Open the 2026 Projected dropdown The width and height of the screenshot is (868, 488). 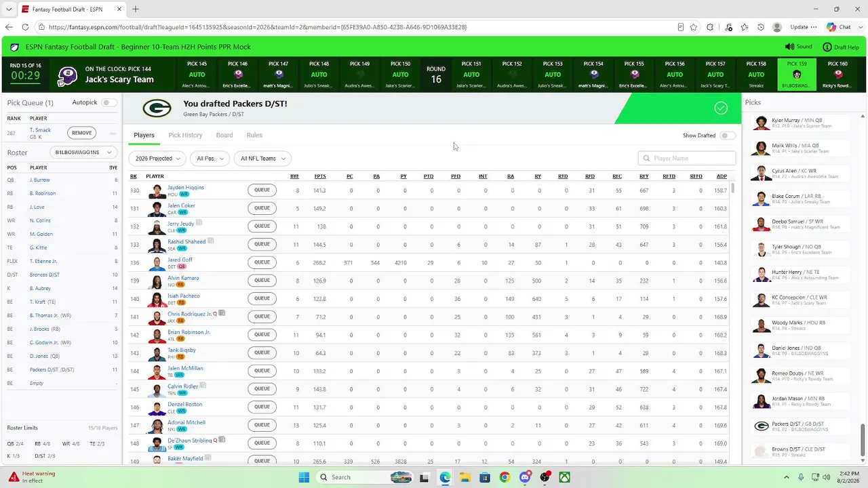pos(157,159)
